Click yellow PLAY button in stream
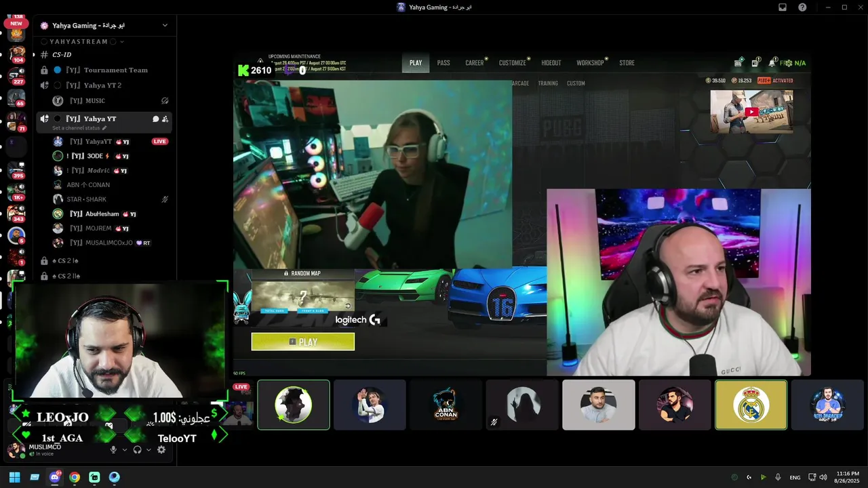Screen dimensions: 868x488 (303, 342)
